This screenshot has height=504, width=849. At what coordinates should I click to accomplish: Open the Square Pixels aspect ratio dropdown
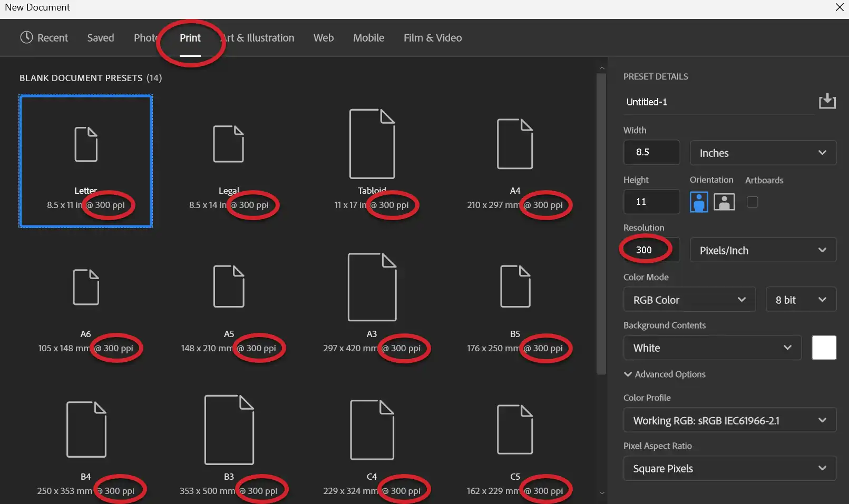730,468
